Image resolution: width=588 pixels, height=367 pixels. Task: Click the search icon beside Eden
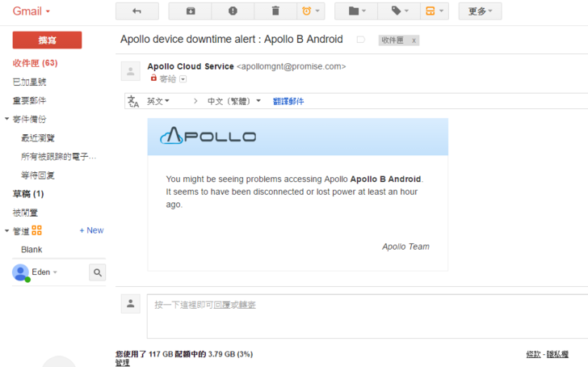[x=97, y=272]
